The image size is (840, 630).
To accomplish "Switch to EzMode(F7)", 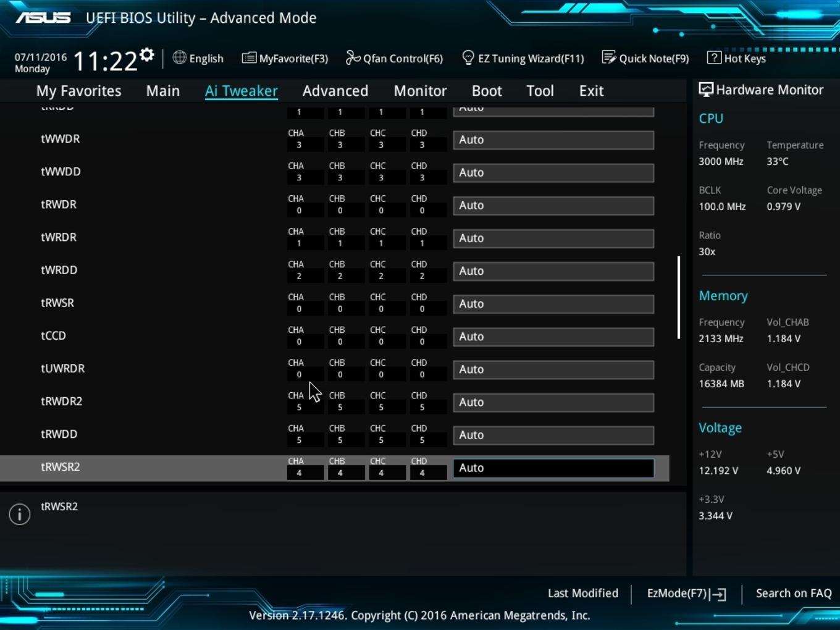I will tap(686, 594).
